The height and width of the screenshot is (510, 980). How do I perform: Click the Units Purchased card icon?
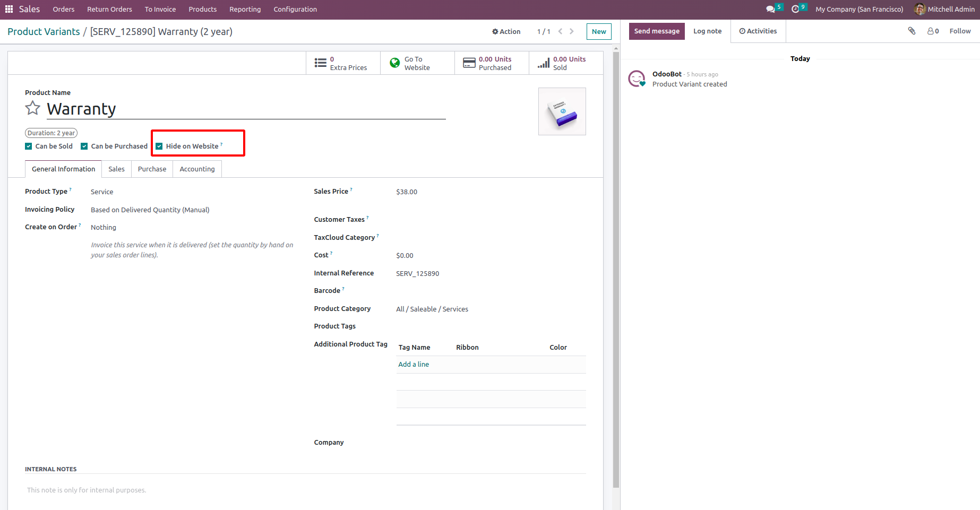[469, 63]
